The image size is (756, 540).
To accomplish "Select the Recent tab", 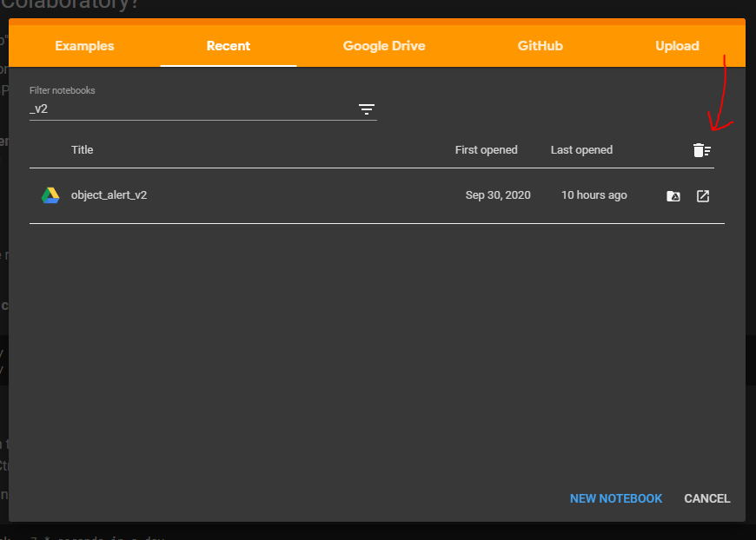I will coord(228,45).
